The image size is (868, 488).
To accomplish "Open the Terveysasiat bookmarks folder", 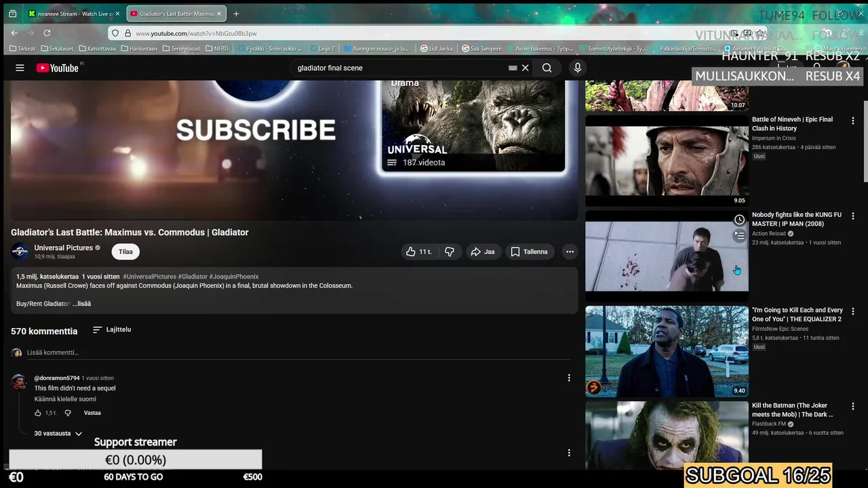I will click(181, 49).
